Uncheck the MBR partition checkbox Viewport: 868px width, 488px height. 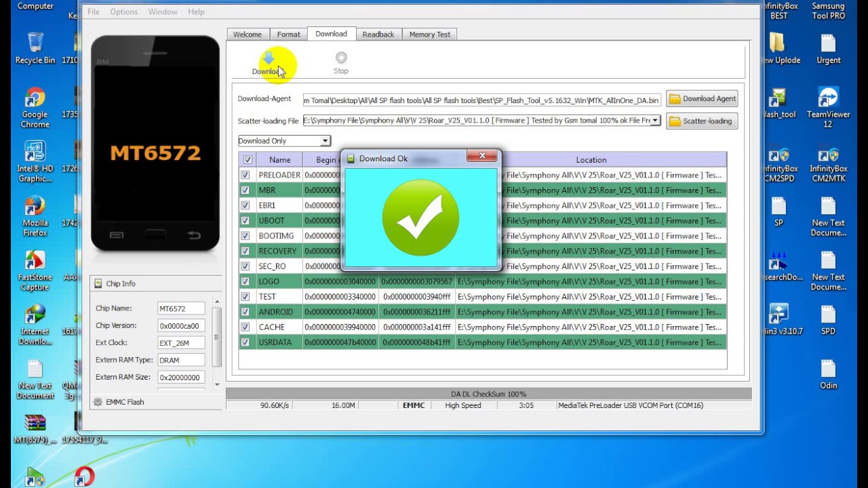pyautogui.click(x=245, y=190)
